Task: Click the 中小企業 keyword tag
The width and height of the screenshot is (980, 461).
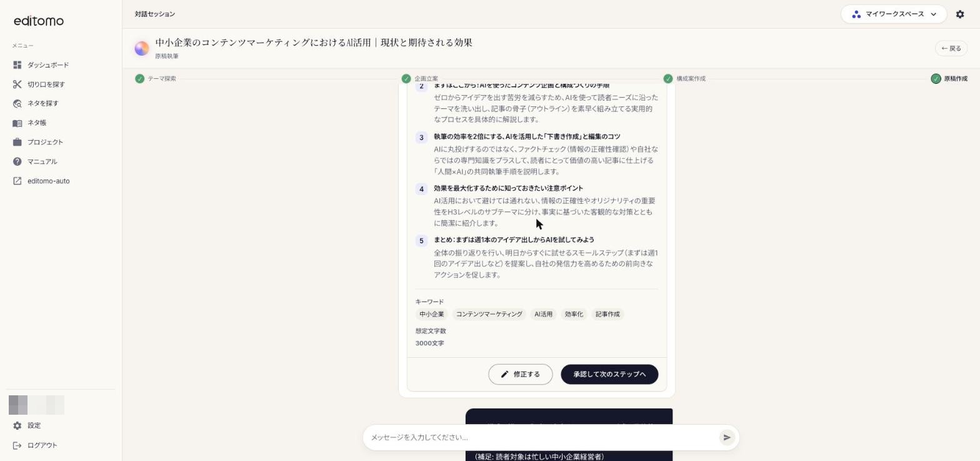Action: tap(432, 314)
